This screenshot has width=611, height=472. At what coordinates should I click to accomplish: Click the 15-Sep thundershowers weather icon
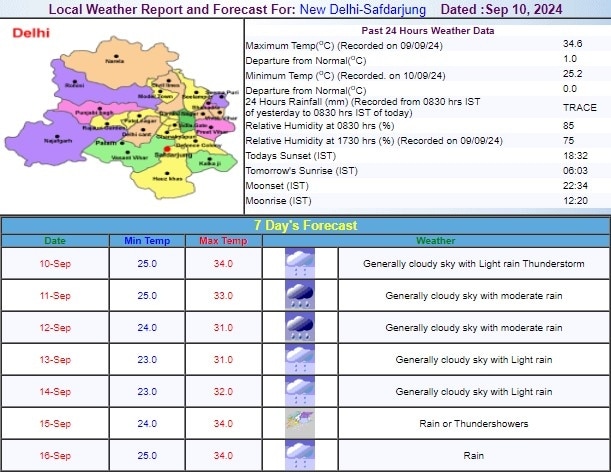click(x=297, y=422)
